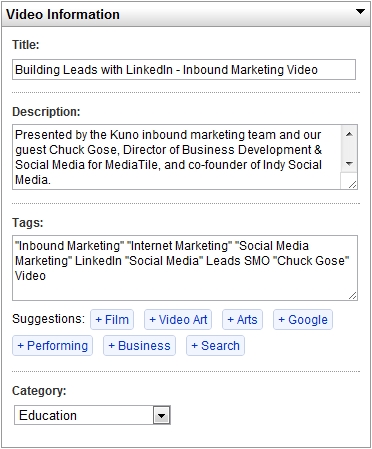Click the Video Information header text
The height and width of the screenshot is (449, 372).
[63, 14]
